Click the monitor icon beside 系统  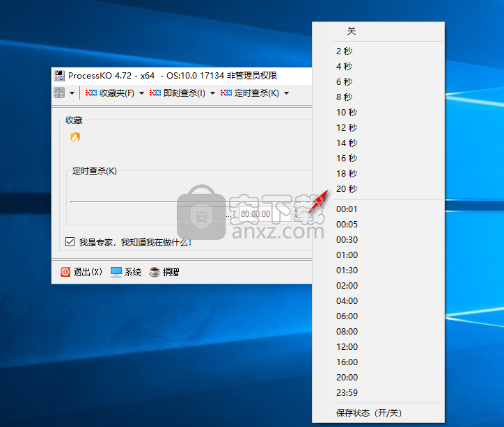coord(116,272)
